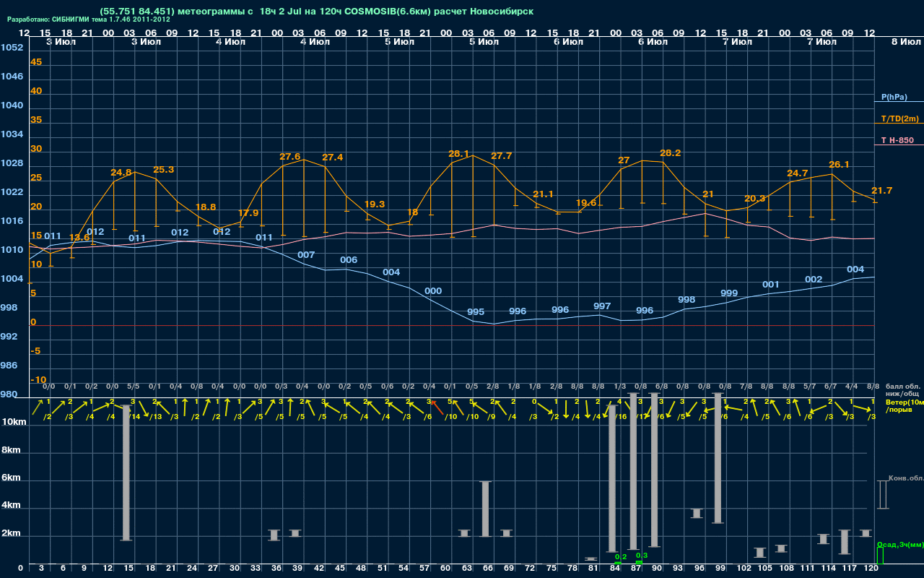Screen dimensions: 924x578
Task: Select the 24.8 temperature label
Action: [121, 172]
